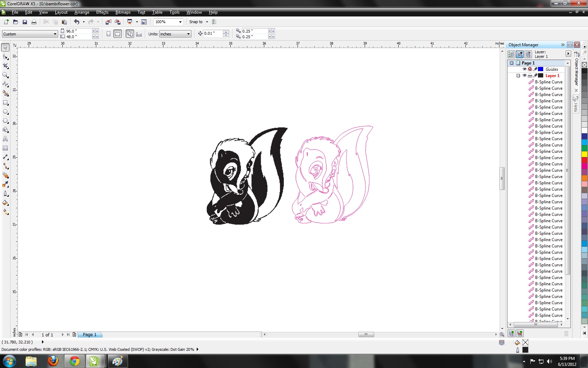Open the Units inches dropdown
Image resolution: width=588 pixels, height=368 pixels.
point(188,34)
